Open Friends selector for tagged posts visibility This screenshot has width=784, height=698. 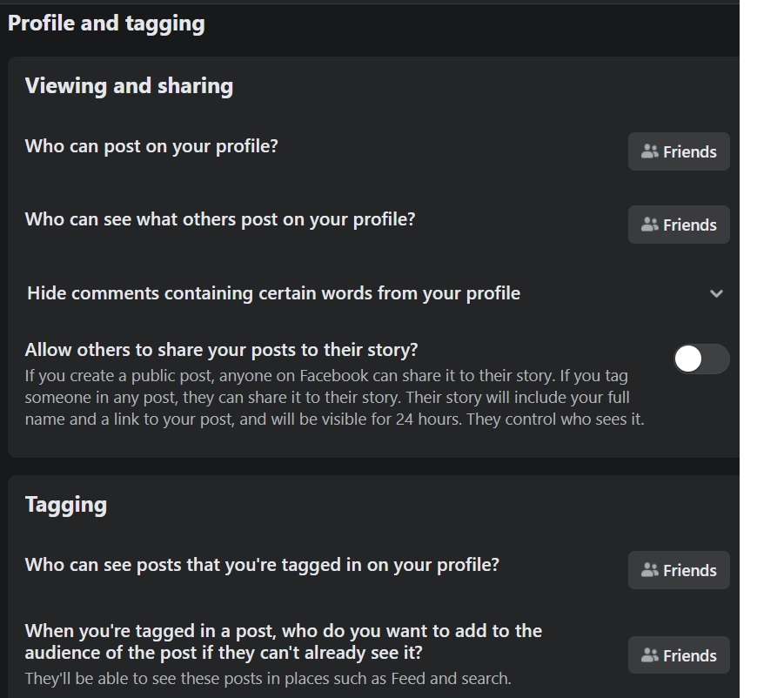679,570
